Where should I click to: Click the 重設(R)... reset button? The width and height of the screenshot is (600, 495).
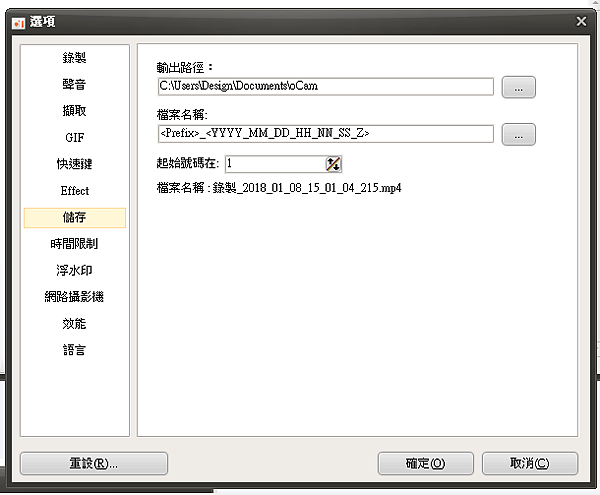[x=94, y=464]
